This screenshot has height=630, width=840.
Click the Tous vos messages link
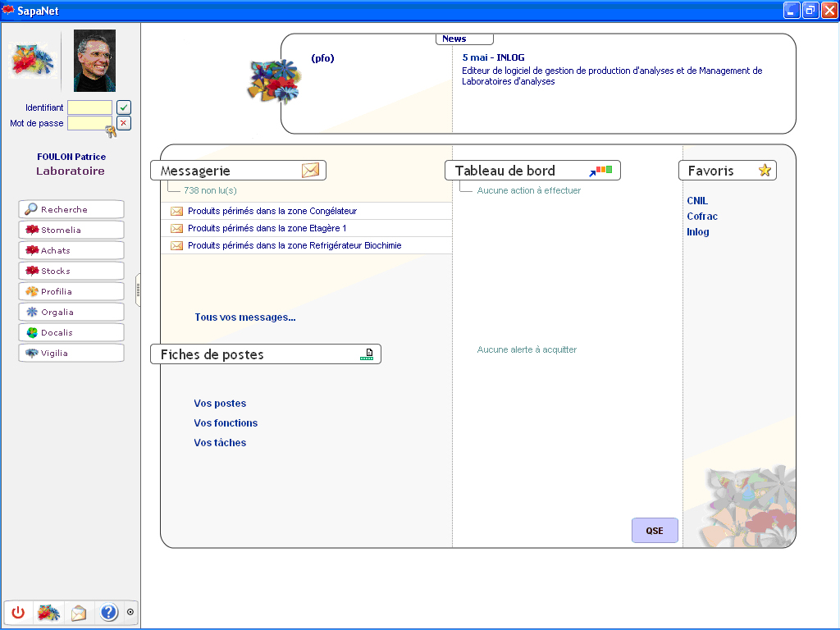click(244, 317)
